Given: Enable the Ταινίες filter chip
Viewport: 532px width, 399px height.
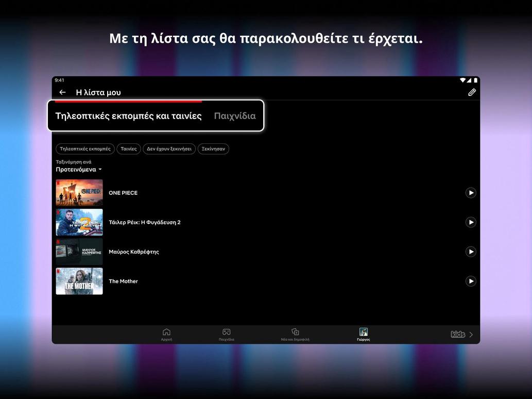Looking at the screenshot, I should click(x=128, y=148).
